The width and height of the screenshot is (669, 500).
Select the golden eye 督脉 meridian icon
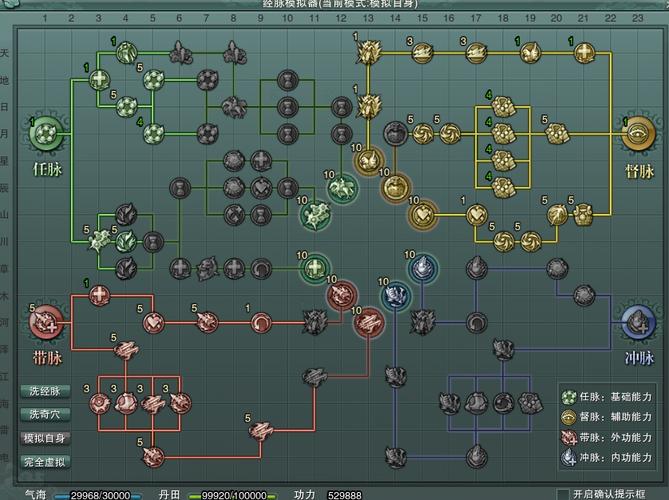tap(637, 132)
